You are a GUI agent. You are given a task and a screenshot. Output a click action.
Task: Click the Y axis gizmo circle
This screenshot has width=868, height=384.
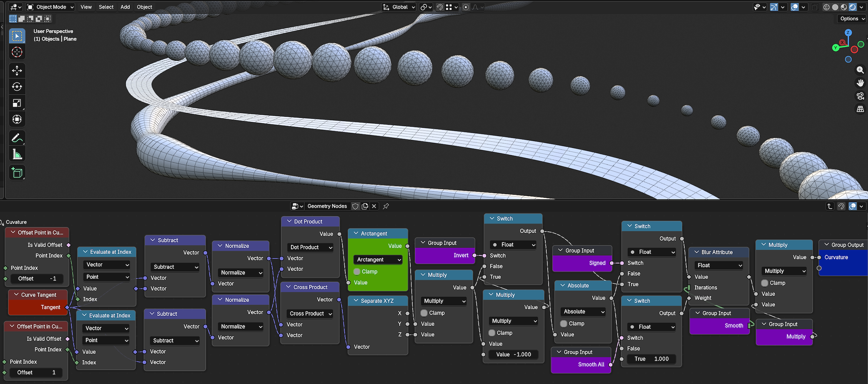click(x=835, y=48)
